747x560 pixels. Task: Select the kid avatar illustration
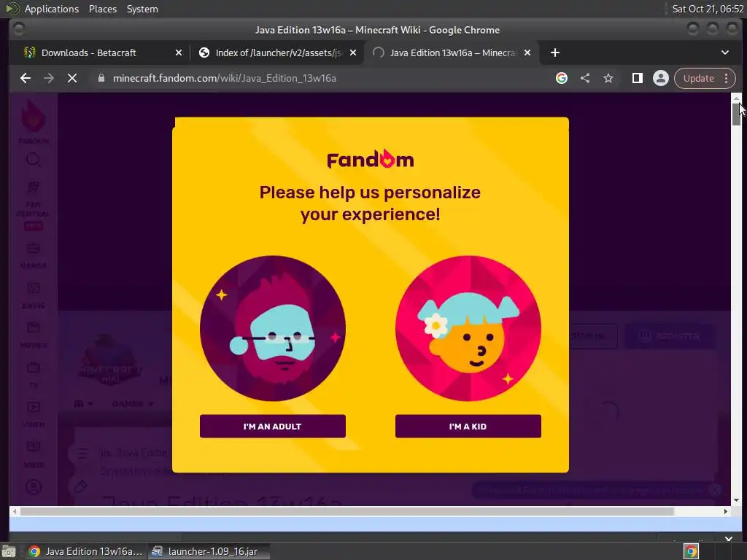[468, 328]
